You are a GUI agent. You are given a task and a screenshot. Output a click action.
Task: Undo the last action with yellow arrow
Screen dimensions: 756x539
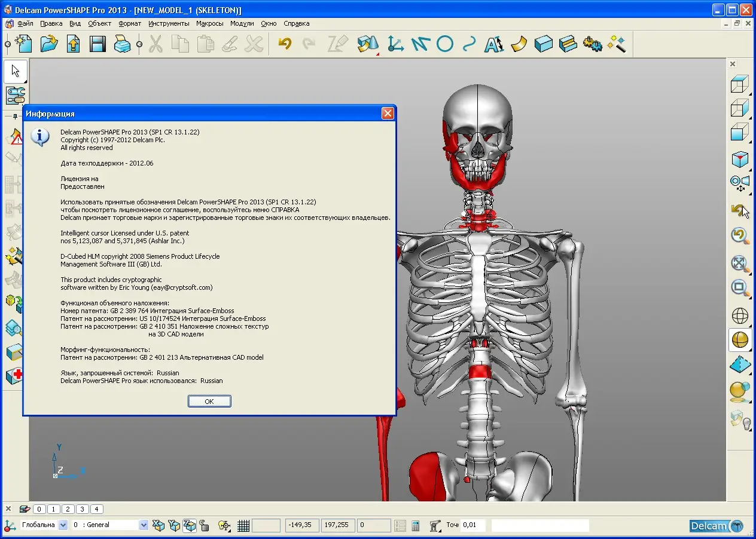coord(285,44)
